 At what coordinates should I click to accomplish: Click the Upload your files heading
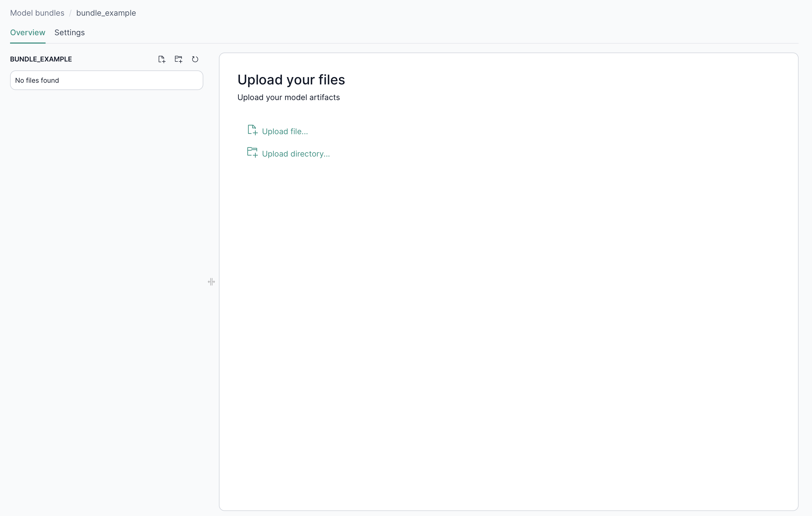[291, 80]
